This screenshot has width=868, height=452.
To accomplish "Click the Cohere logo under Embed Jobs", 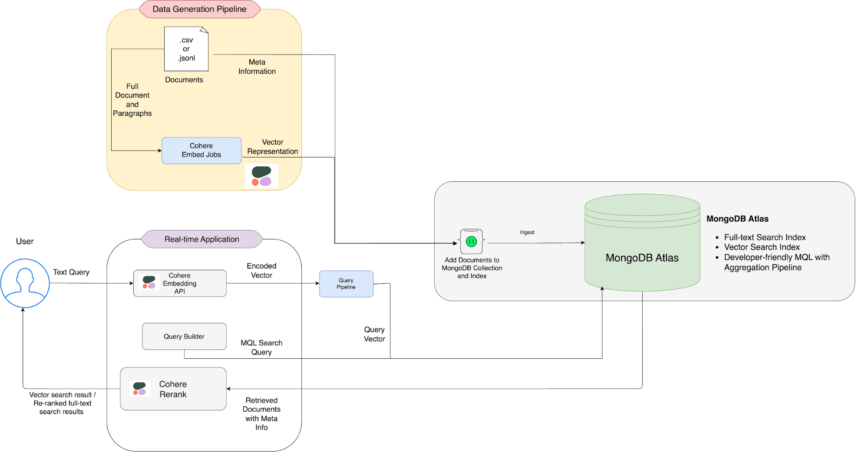I will pyautogui.click(x=261, y=176).
